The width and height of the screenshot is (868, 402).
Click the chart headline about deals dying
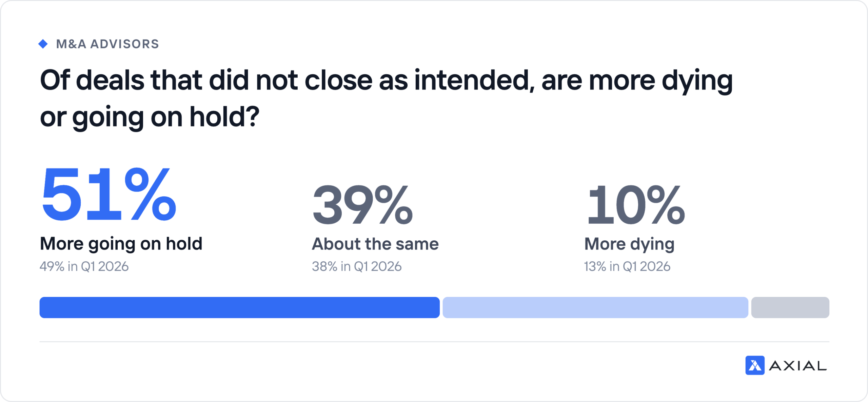tap(387, 98)
